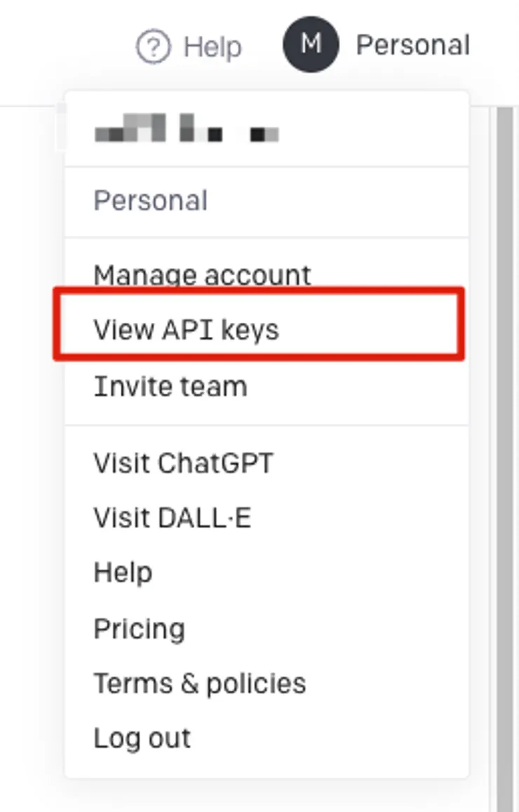Click the question mark Help icon
519x812 pixels.
[x=154, y=47]
